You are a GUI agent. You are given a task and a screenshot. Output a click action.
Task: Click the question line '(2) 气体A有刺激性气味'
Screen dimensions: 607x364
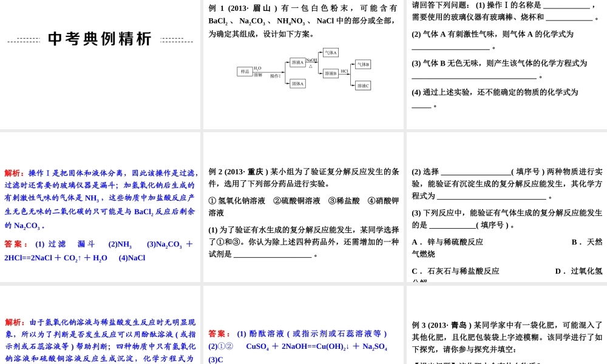(x=492, y=34)
